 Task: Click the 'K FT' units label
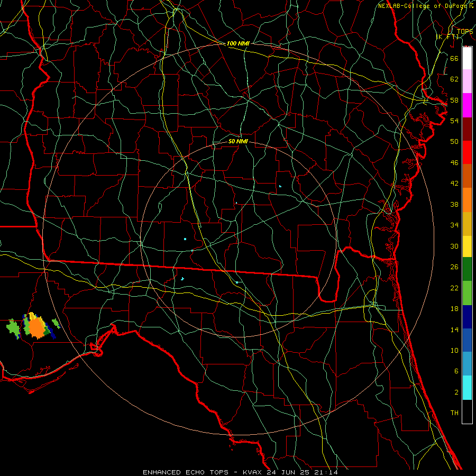click(447, 36)
